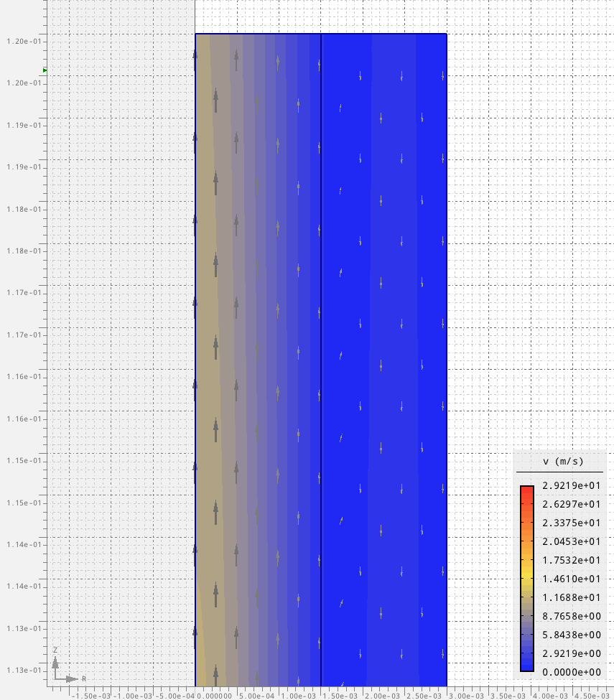Screen dimensions: 614x700
Task: Click the topmost 1.20e-01 vertical axis label
Action: pyautogui.click(x=22, y=41)
